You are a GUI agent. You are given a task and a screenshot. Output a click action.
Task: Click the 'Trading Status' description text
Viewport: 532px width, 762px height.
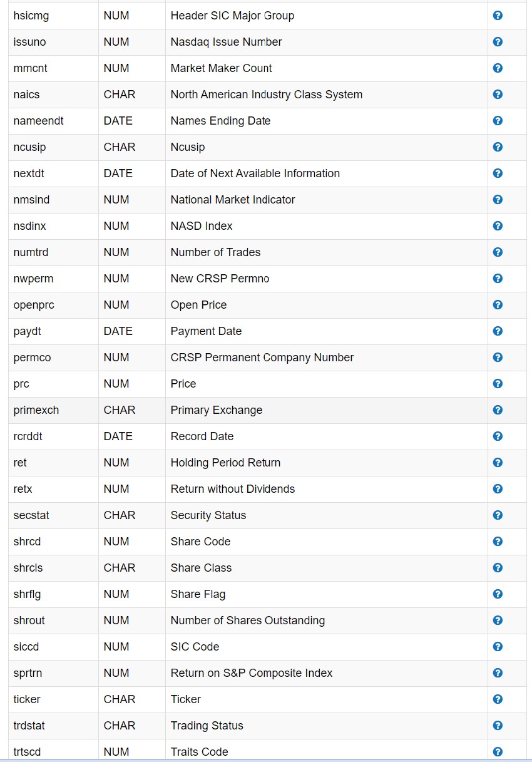click(x=207, y=726)
